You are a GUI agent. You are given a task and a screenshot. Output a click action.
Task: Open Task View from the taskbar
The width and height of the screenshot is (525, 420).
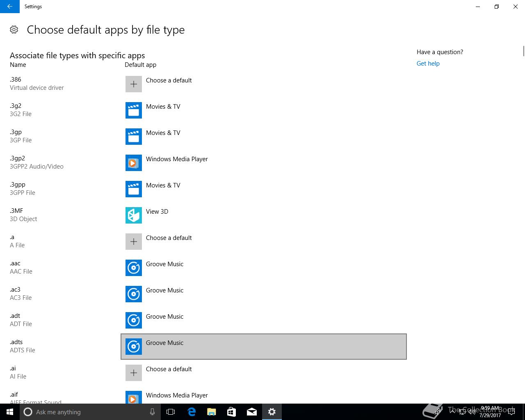(171, 412)
